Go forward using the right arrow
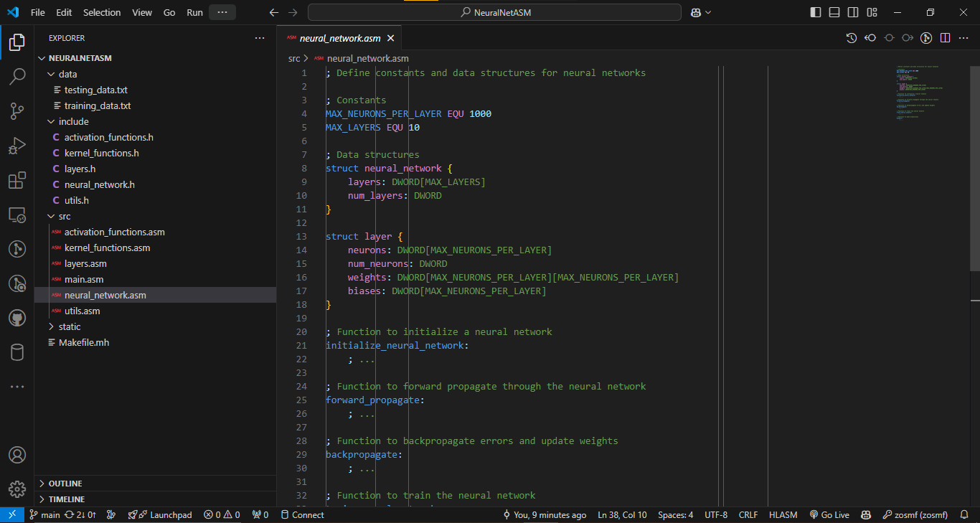 click(x=292, y=12)
